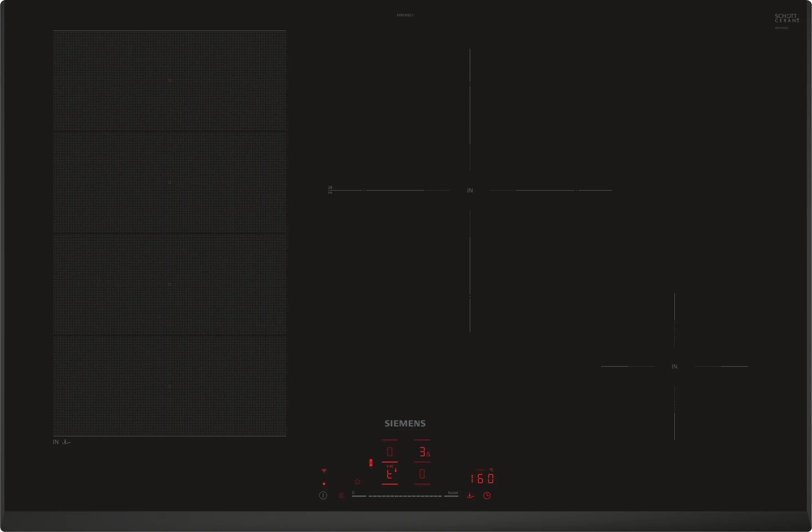
Task: Tap the IN label of large 28cm zone
Action: pos(470,190)
